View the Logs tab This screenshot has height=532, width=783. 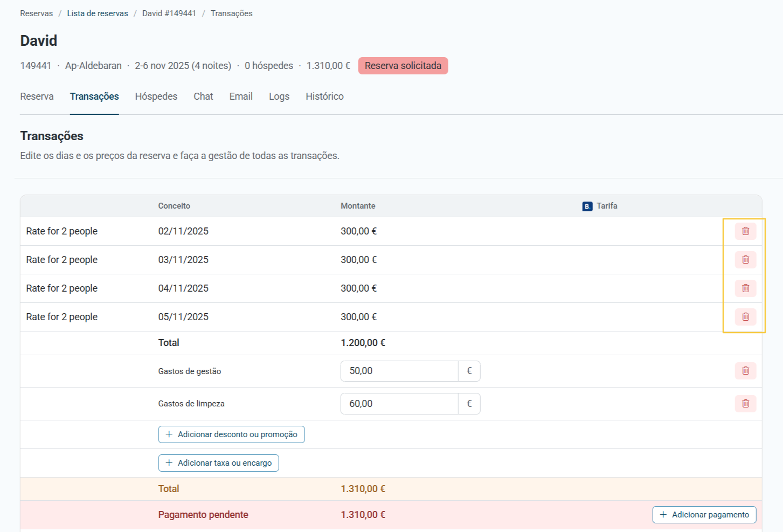tap(279, 96)
